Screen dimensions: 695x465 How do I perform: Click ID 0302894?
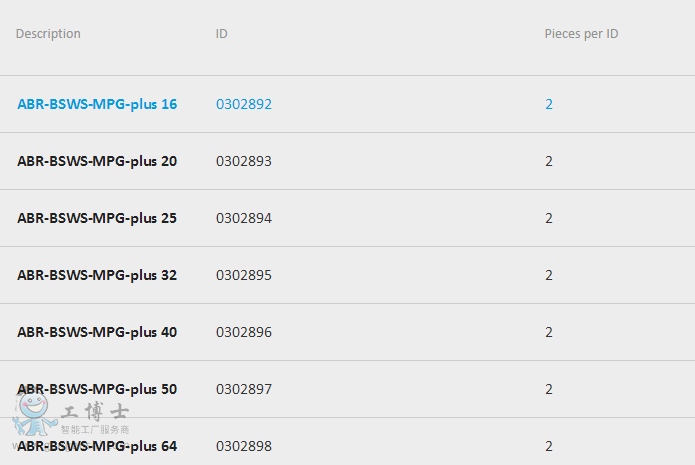tap(244, 218)
